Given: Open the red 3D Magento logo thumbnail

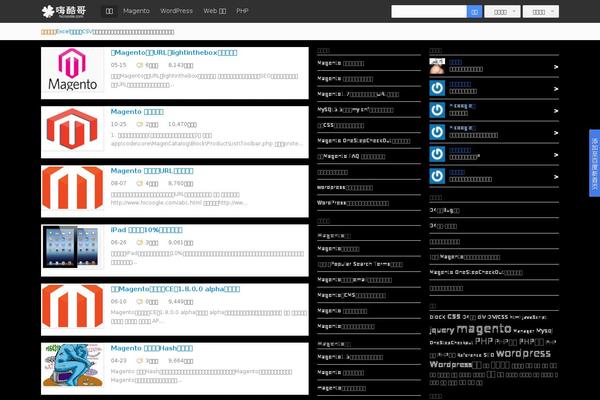Looking at the screenshot, I should (x=72, y=129).
